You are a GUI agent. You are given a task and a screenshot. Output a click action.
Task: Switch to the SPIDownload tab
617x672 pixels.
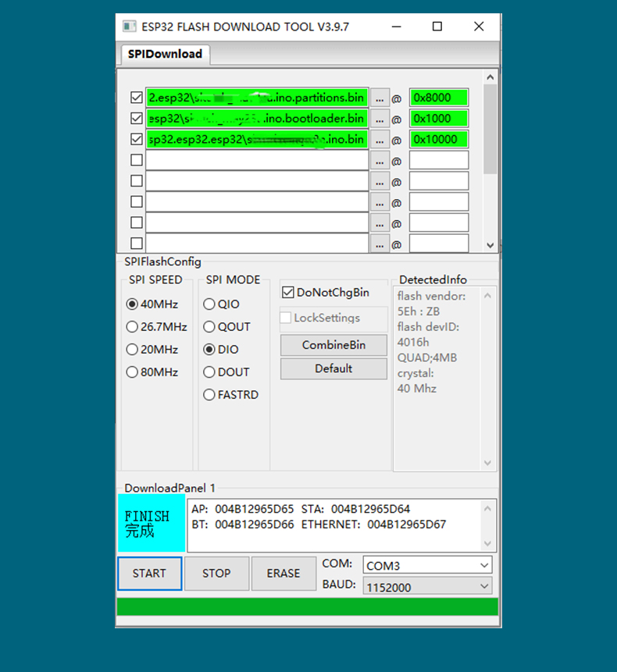coord(165,54)
